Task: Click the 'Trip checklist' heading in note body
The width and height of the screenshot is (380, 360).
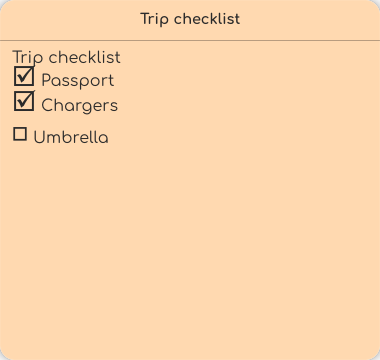Action: [x=67, y=57]
